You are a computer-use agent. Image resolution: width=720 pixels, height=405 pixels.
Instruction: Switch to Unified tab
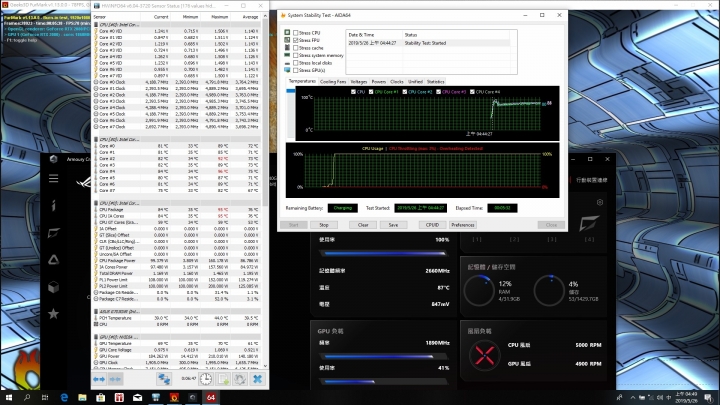pos(415,82)
